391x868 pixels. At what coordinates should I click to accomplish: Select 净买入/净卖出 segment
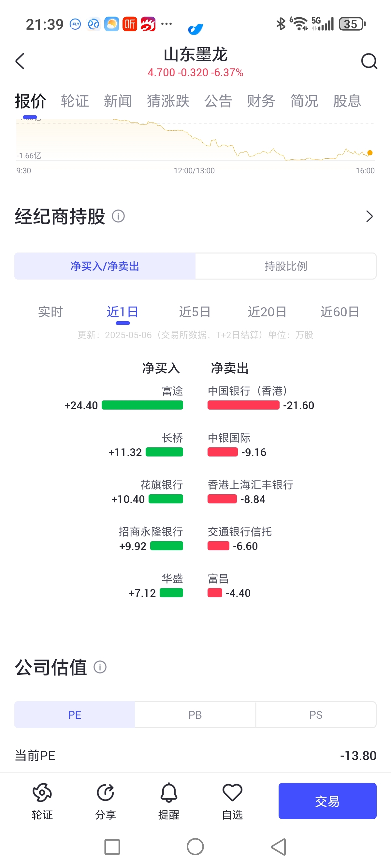(105, 266)
